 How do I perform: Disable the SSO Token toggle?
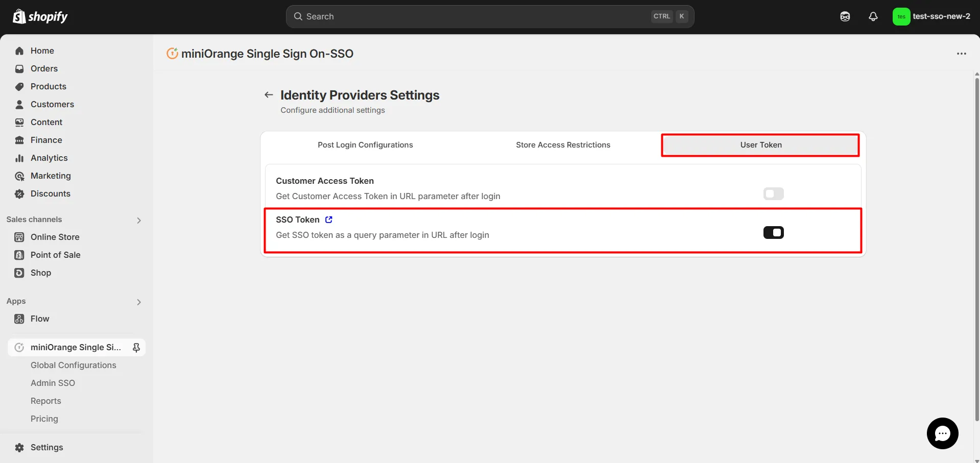click(773, 232)
